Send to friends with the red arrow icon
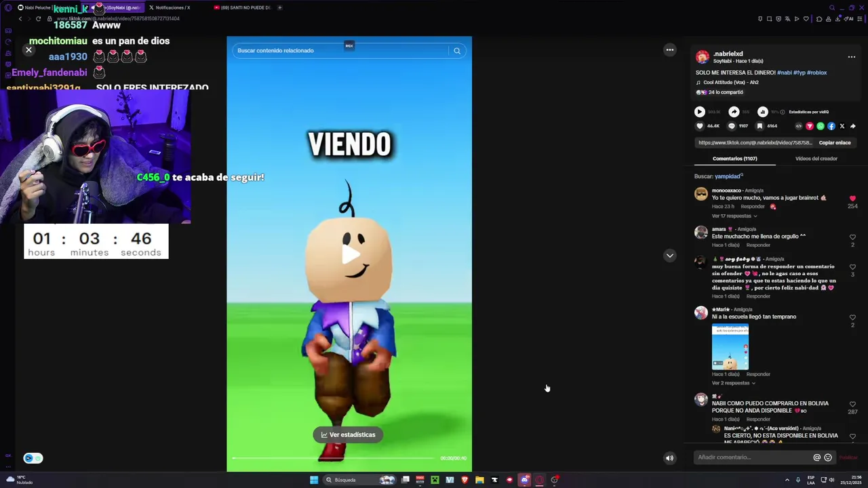 point(810,126)
